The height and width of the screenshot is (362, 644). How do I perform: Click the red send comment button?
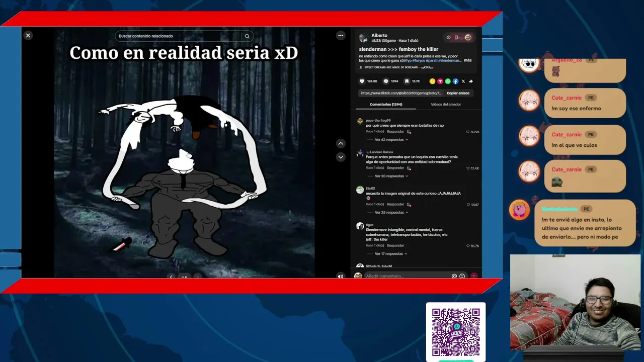click(473, 276)
